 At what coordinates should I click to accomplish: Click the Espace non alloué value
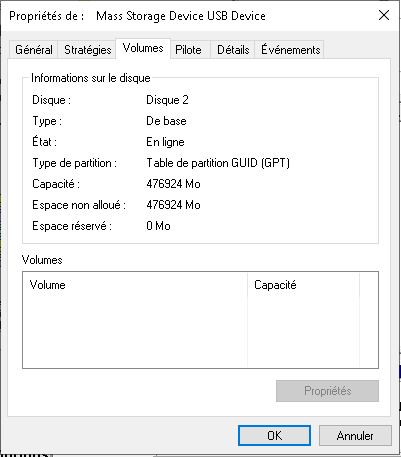click(173, 205)
